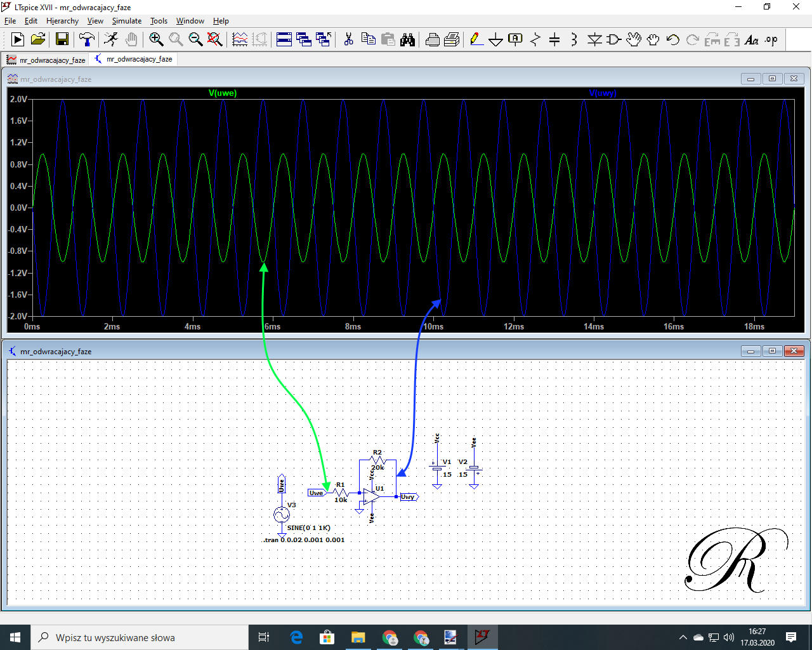Click the Zoom Full Extents icon
Viewport: 812px width, 650px height.
click(215, 39)
